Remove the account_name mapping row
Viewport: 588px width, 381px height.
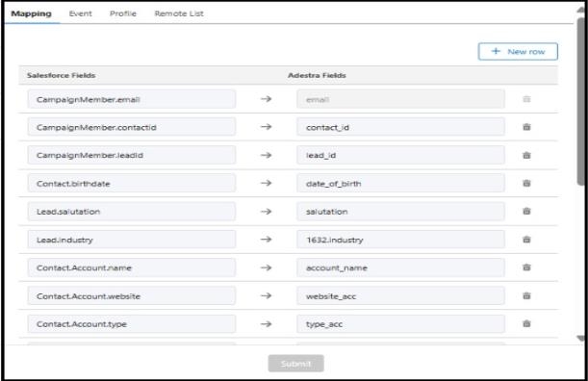(x=526, y=267)
